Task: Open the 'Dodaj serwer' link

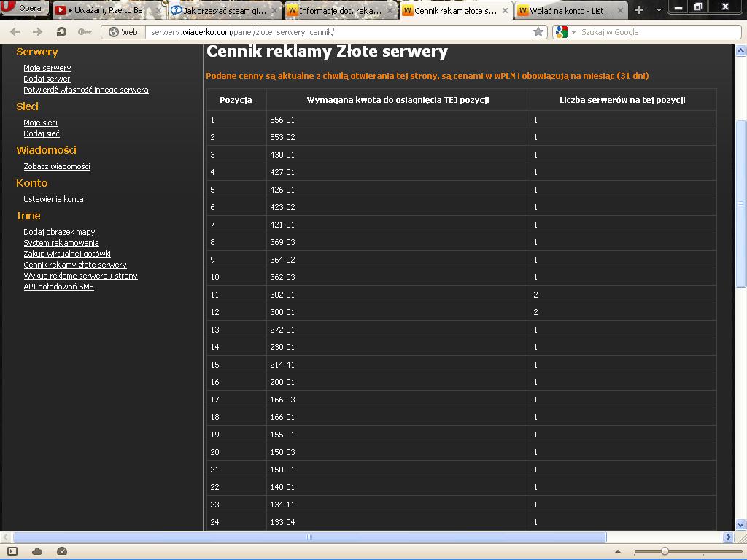Action: pos(47,79)
